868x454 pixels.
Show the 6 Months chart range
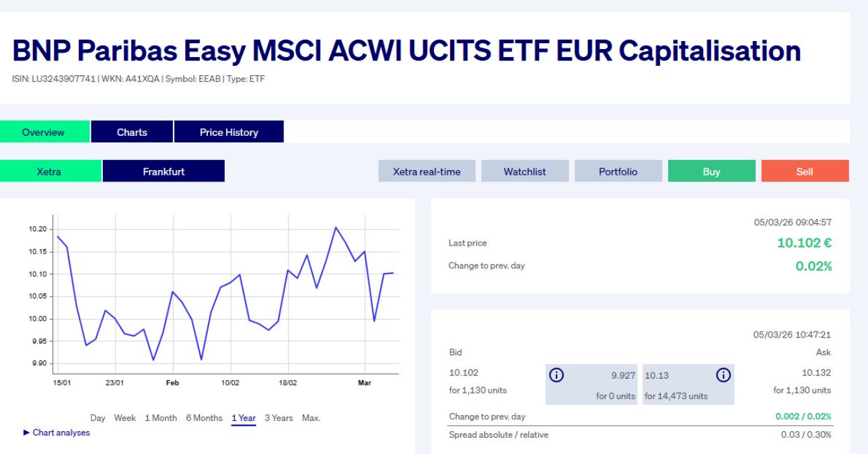(204, 418)
